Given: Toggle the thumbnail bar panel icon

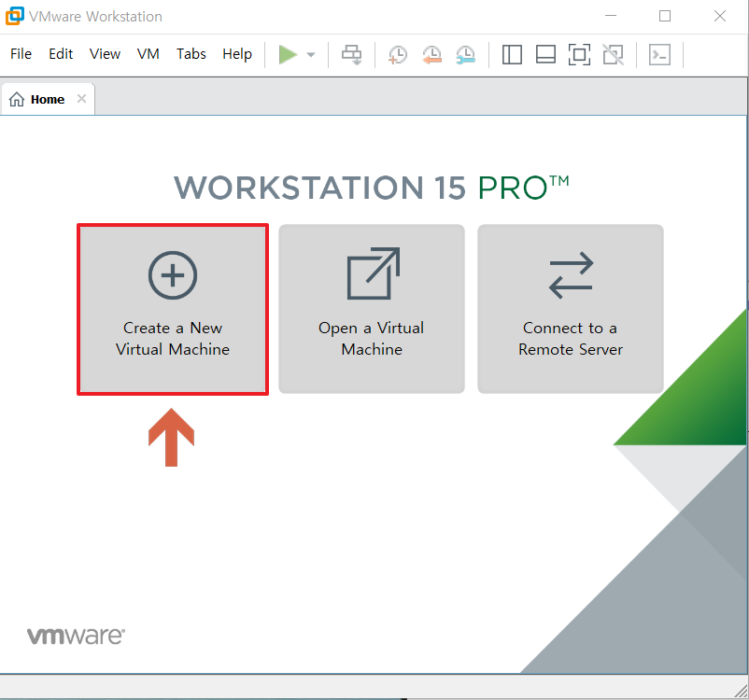Looking at the screenshot, I should [x=545, y=54].
